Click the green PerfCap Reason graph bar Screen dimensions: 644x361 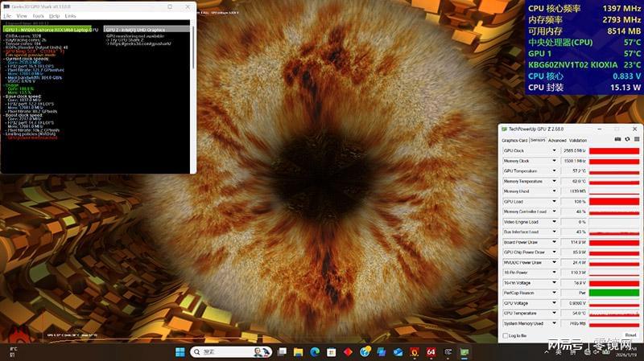614,293
